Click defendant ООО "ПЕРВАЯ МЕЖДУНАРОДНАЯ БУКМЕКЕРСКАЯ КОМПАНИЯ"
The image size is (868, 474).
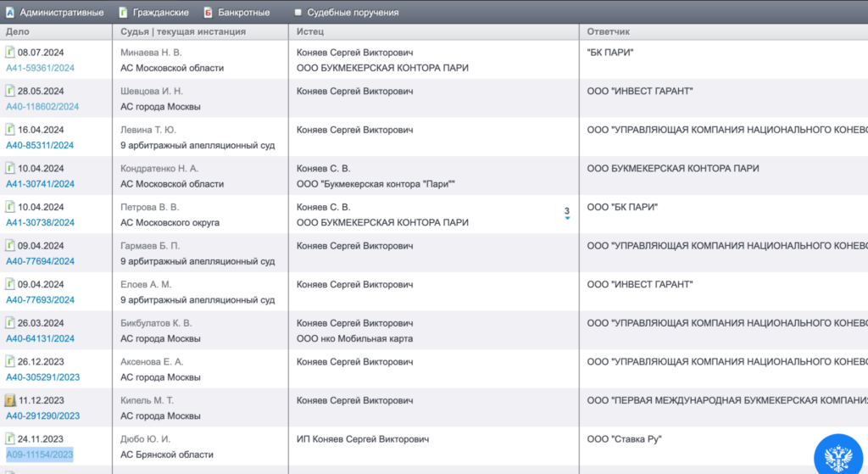click(727, 400)
